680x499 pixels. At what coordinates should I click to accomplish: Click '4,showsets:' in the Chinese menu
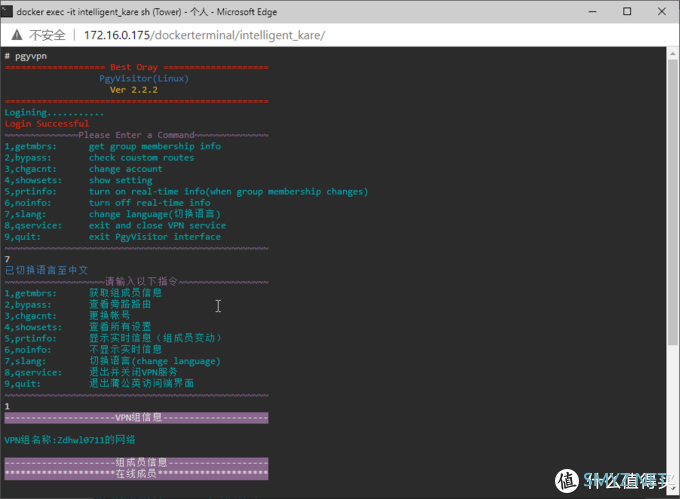33,327
